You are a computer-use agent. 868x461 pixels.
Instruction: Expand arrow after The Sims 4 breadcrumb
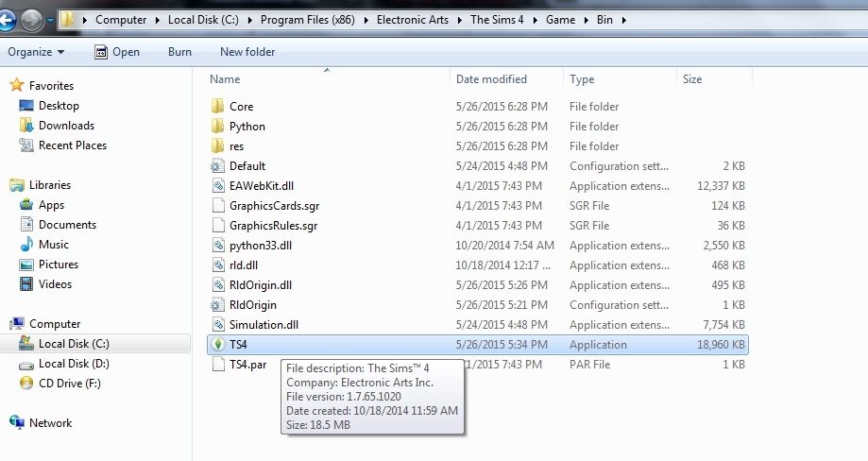pos(535,20)
